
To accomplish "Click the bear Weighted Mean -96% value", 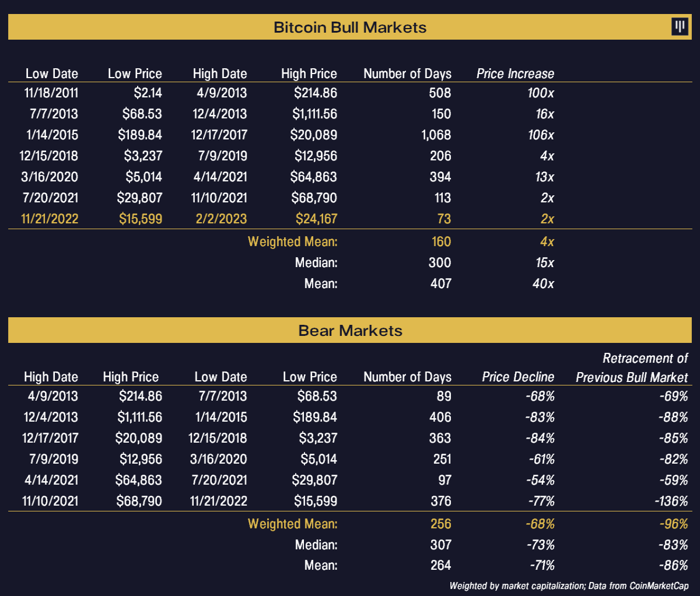I will (674, 524).
